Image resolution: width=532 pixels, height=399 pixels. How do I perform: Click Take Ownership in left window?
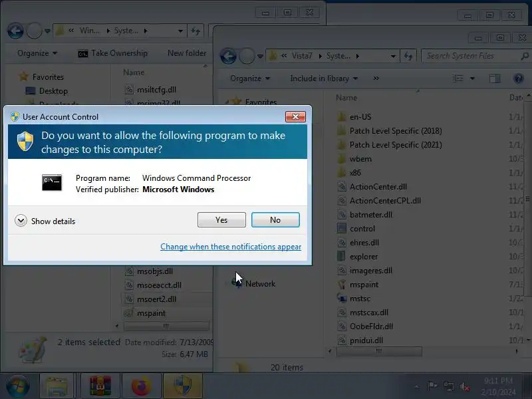tap(113, 53)
